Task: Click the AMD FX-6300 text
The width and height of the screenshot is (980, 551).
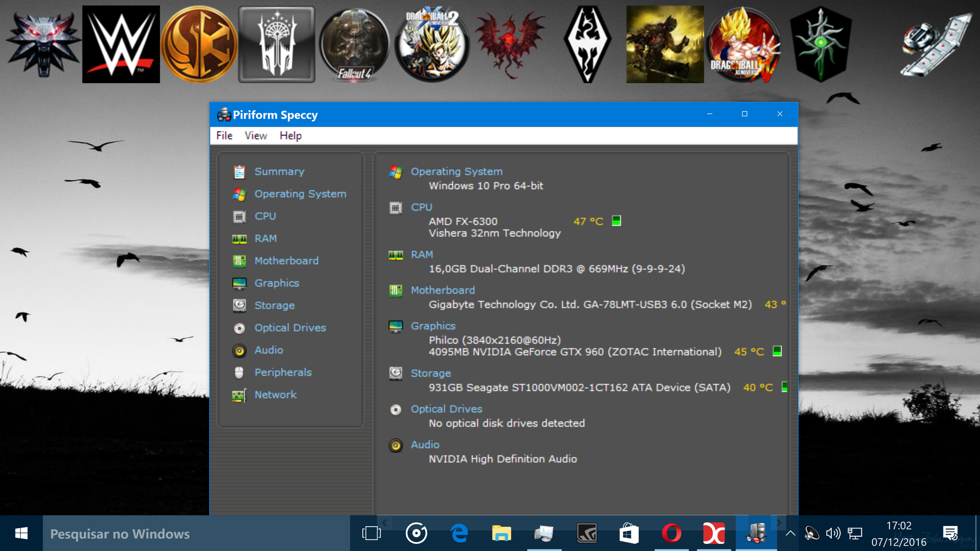Action: [463, 221]
